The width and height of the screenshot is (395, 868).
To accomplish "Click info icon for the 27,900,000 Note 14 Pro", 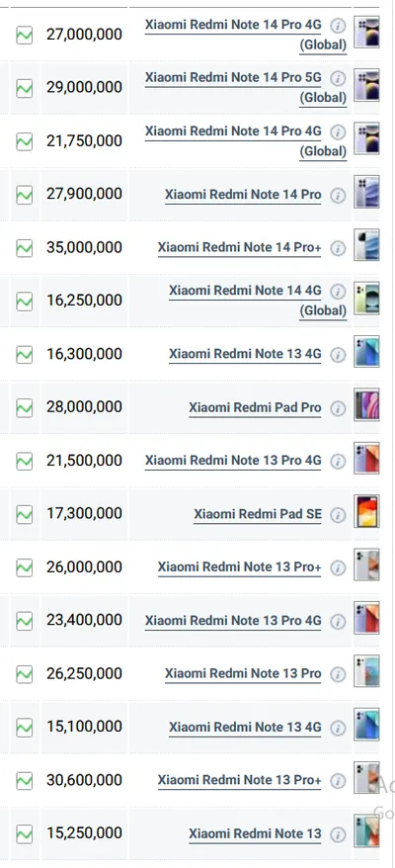I will click(338, 196).
